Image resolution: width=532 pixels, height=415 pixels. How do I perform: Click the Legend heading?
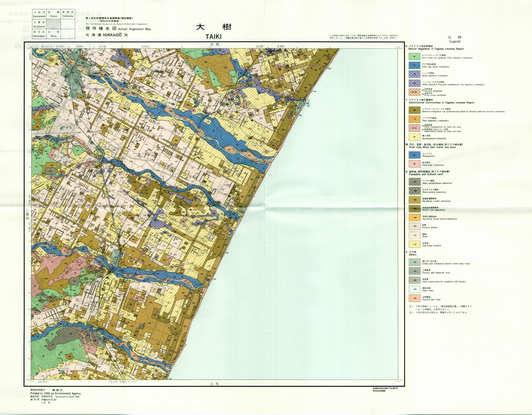click(455, 41)
